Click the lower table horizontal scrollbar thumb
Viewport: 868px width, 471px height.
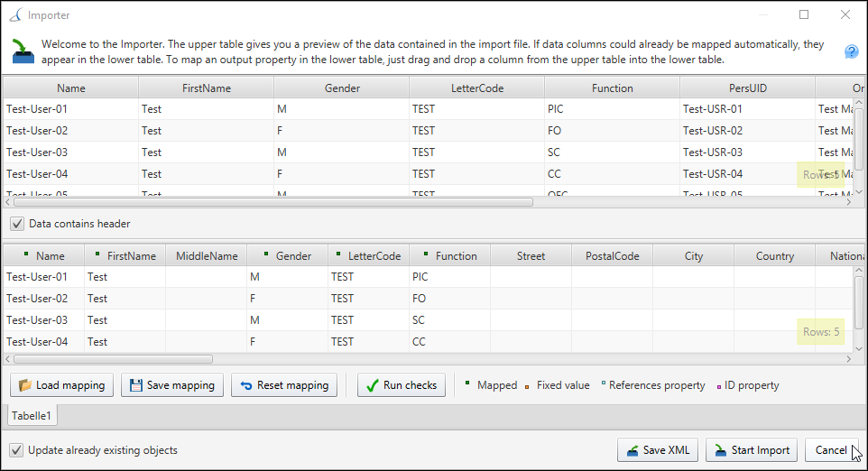tap(113, 359)
